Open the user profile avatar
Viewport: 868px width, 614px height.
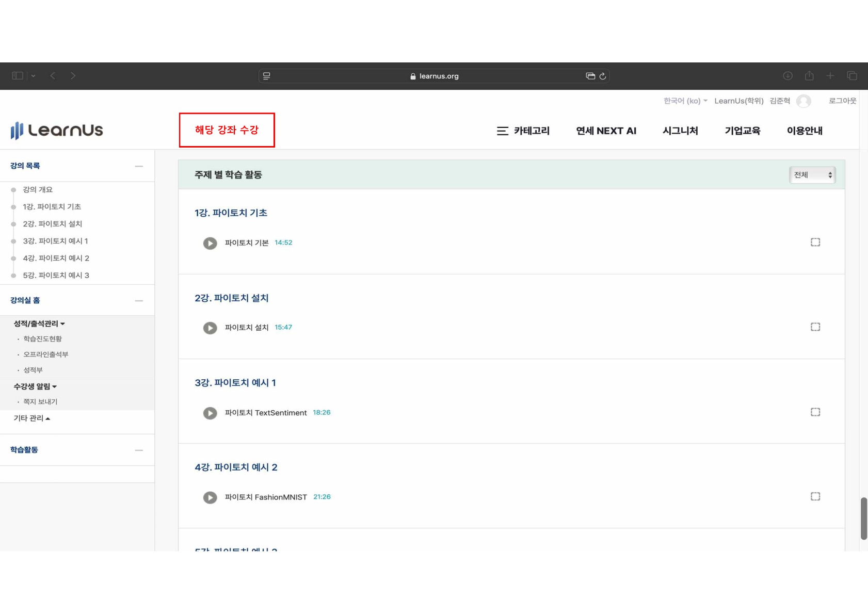click(x=803, y=101)
